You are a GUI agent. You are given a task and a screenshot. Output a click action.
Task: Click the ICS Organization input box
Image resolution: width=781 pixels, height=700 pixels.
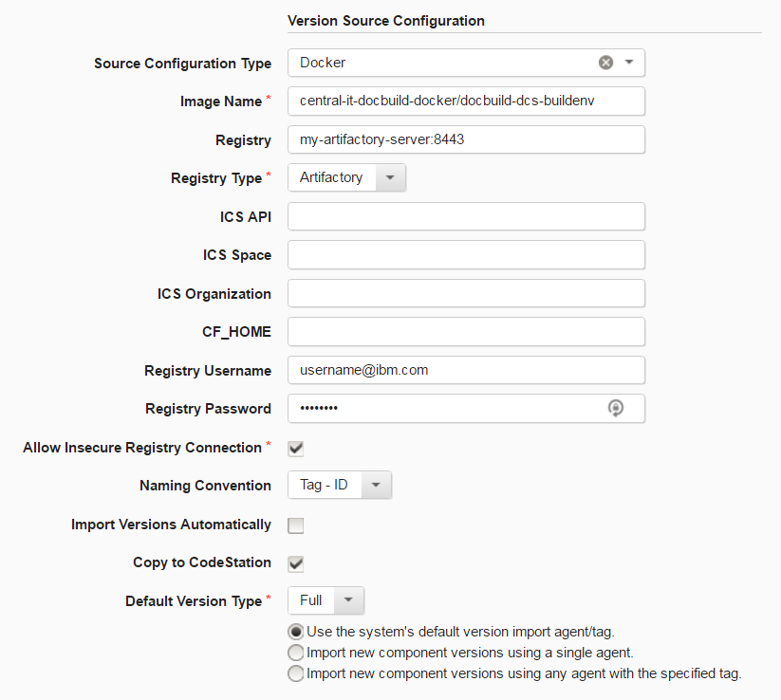[465, 293]
